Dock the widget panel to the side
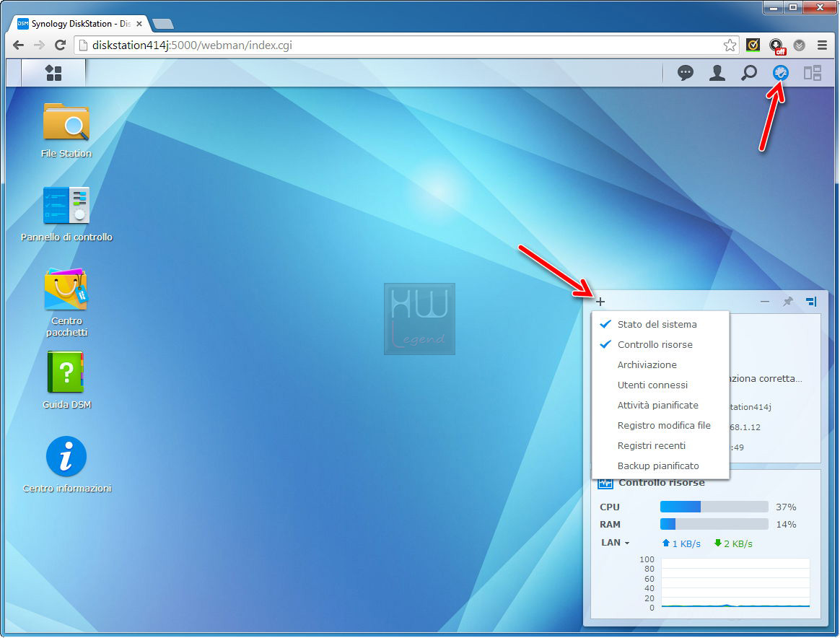 [811, 302]
